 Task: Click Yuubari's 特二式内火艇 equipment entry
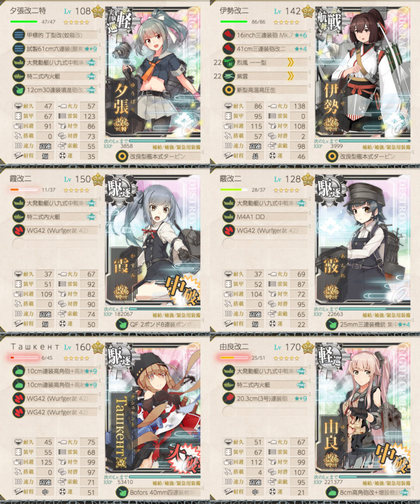[56, 76]
